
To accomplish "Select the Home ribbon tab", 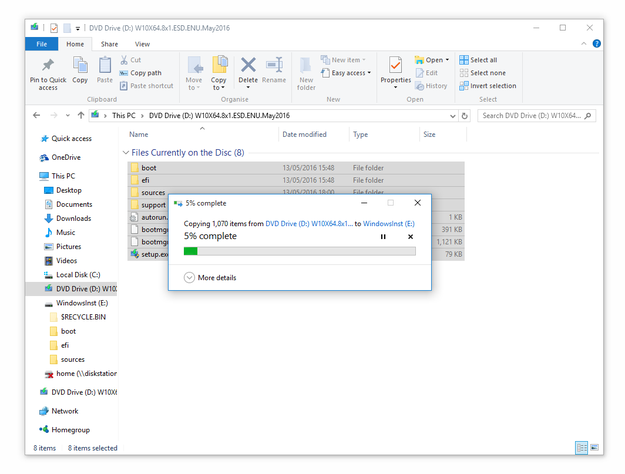I will coord(75,44).
